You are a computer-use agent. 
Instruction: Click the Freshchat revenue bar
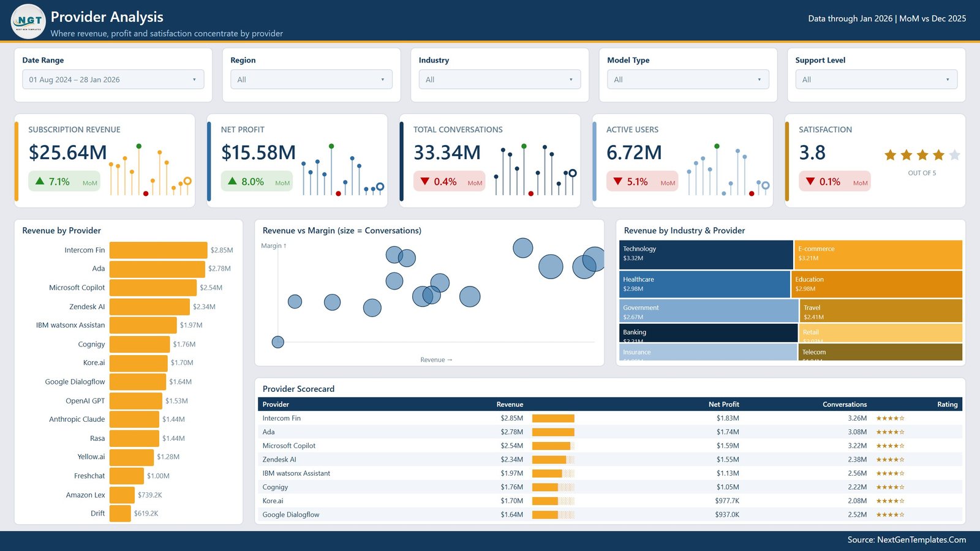click(x=127, y=476)
